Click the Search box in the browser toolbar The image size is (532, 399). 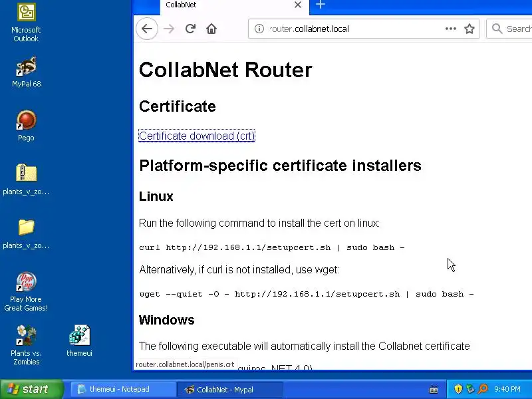coord(509,29)
